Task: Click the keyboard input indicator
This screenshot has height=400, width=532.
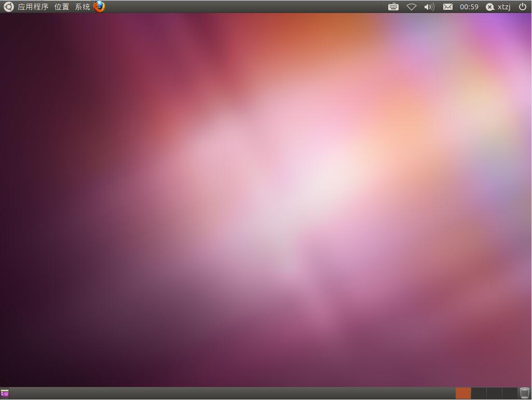Action: click(x=393, y=7)
